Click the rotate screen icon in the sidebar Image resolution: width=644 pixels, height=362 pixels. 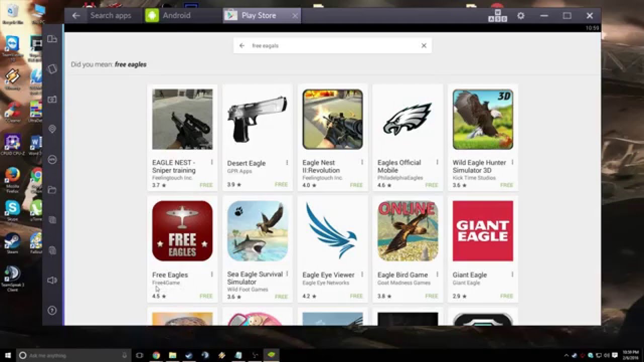click(52, 69)
